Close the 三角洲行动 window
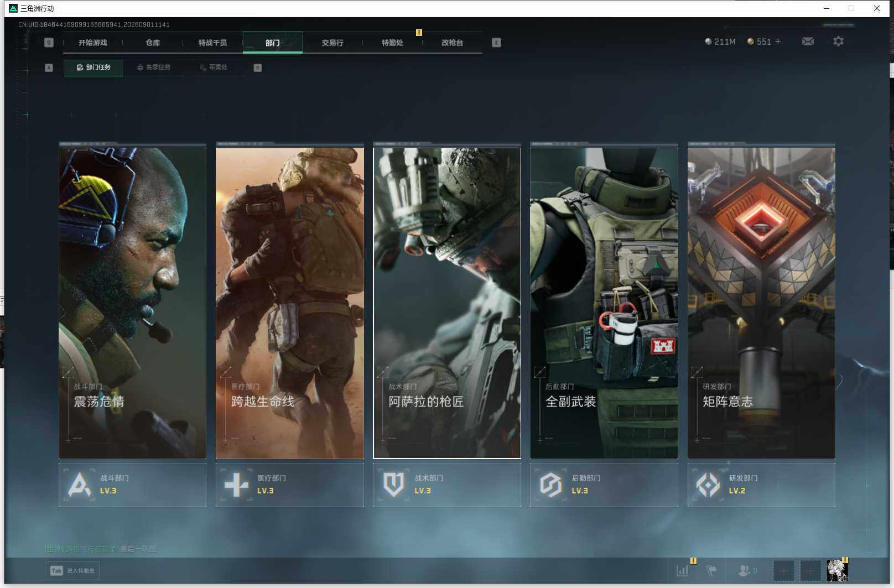894x588 pixels. coord(877,8)
